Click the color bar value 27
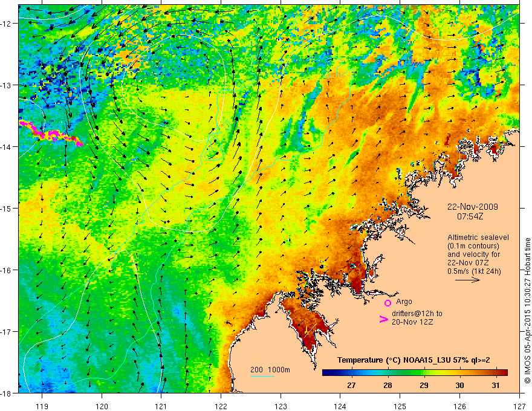Image resolution: width=532 pixels, height=411 pixels. (x=351, y=386)
